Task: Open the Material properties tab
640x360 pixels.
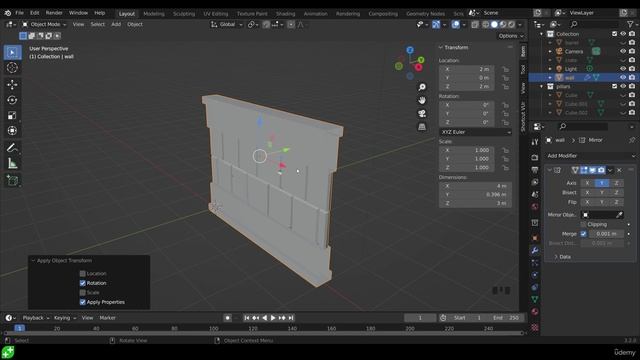Action: click(x=535, y=311)
